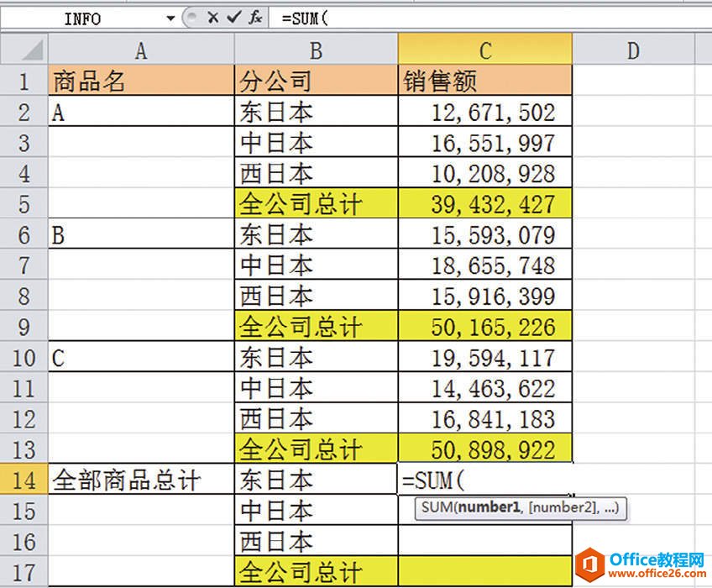Open the Name Box dropdown arrow
712x588 pixels.
pyautogui.click(x=170, y=18)
